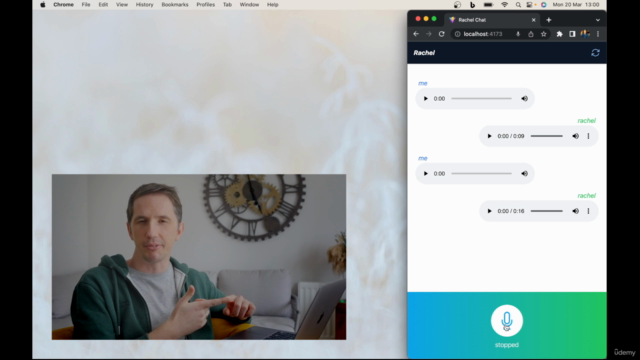640x360 pixels.
Task: Click the battery status icon
Action: coord(488,4)
